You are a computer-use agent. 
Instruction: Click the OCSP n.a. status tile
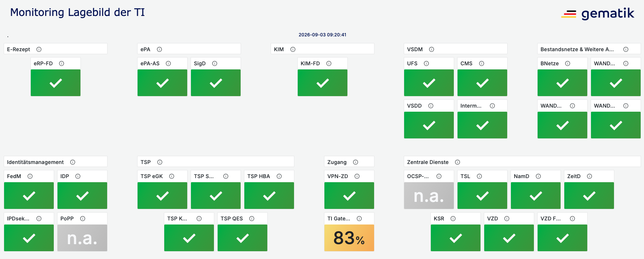429,196
